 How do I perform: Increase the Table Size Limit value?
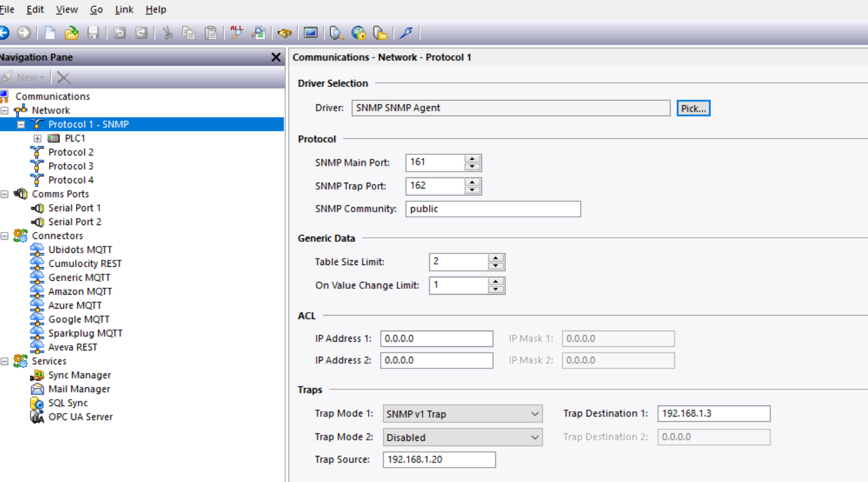[495, 258]
